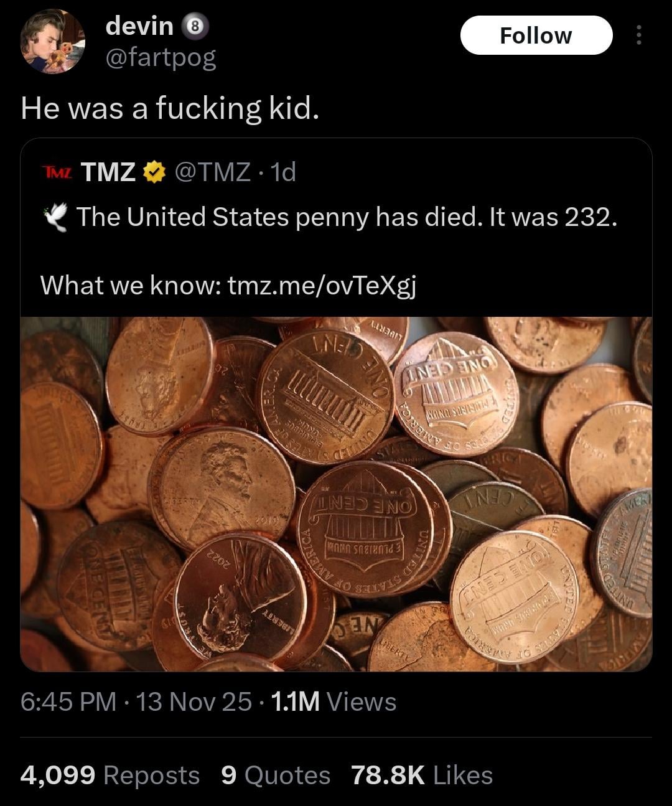The height and width of the screenshot is (806, 672).
Task: Open devin's profile picture
Action: 52,41
